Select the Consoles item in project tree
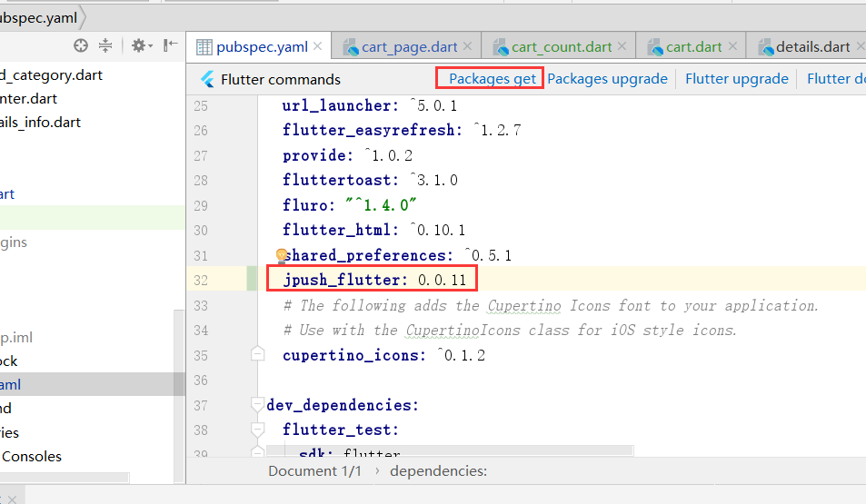The image size is (866, 504). point(32,457)
